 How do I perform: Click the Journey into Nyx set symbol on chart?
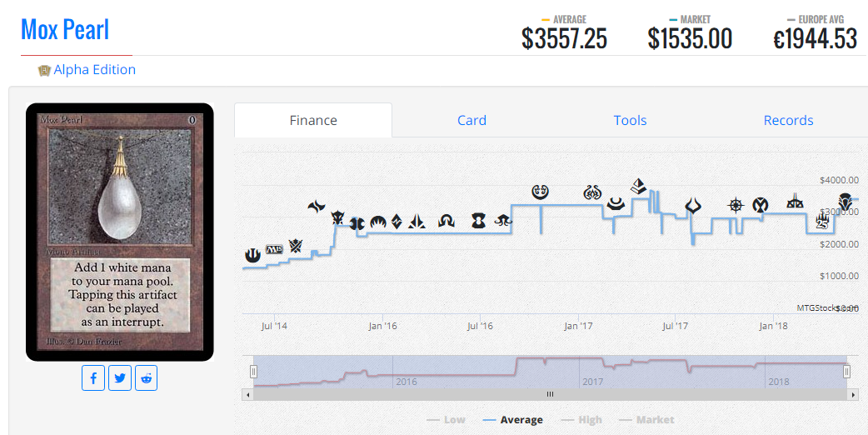[252, 255]
